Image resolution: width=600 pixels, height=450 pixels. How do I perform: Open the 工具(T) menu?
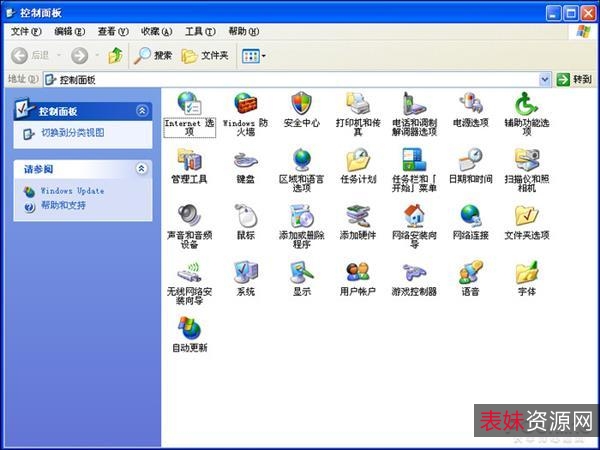pyautogui.click(x=200, y=31)
